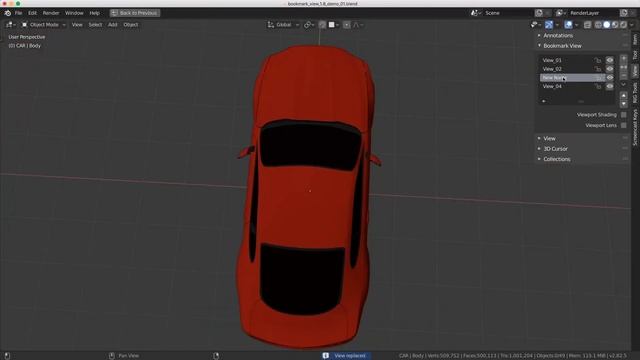This screenshot has width=640, height=360.
Task: Expand the 3D Cursor panel
Action: (x=555, y=149)
